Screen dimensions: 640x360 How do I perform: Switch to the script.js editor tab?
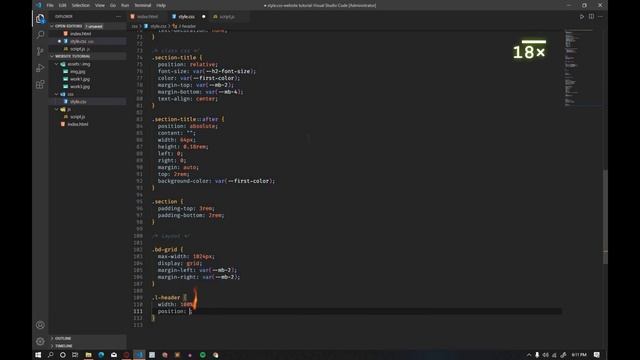coord(227,17)
